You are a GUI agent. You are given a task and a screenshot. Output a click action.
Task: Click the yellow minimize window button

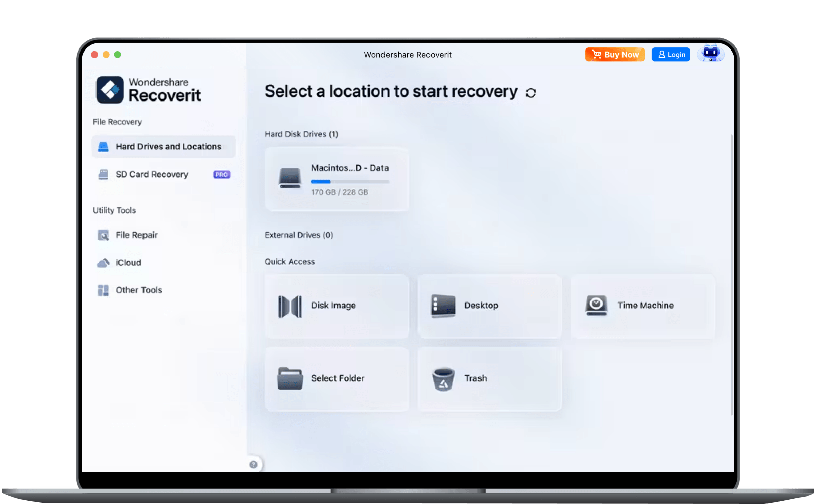coord(106,55)
